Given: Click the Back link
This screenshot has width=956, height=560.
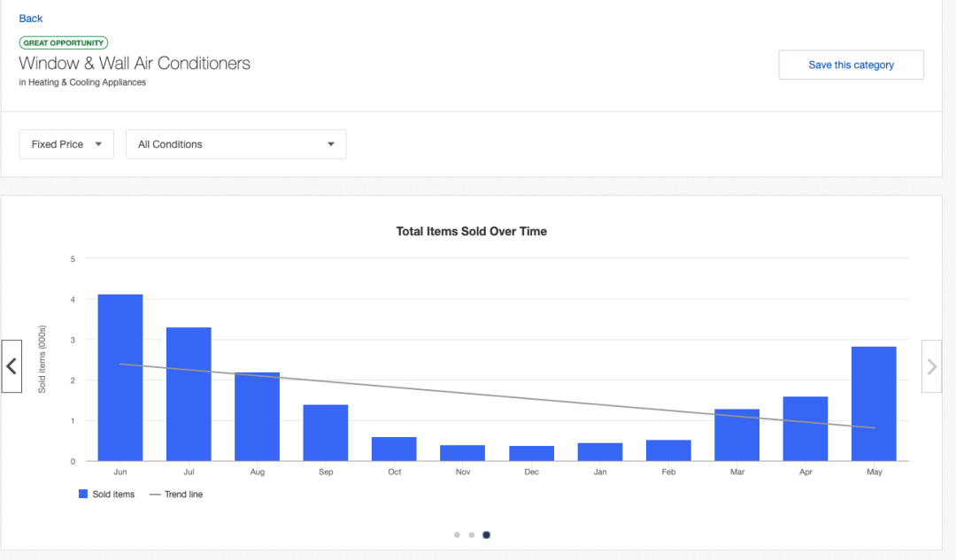Looking at the screenshot, I should coord(31,19).
